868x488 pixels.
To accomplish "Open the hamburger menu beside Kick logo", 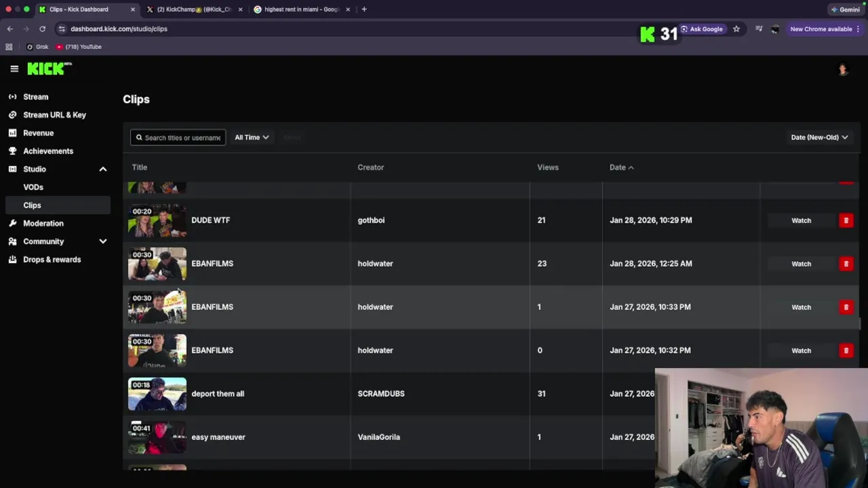I will pos(14,68).
